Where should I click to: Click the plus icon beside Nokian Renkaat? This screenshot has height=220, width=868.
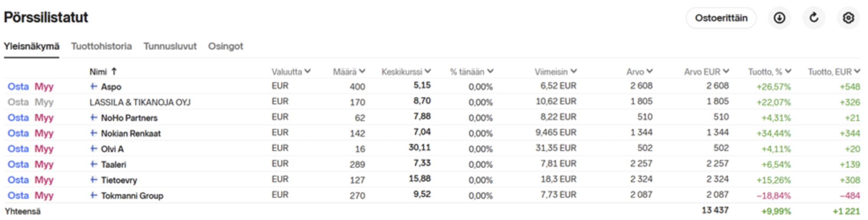[93, 133]
